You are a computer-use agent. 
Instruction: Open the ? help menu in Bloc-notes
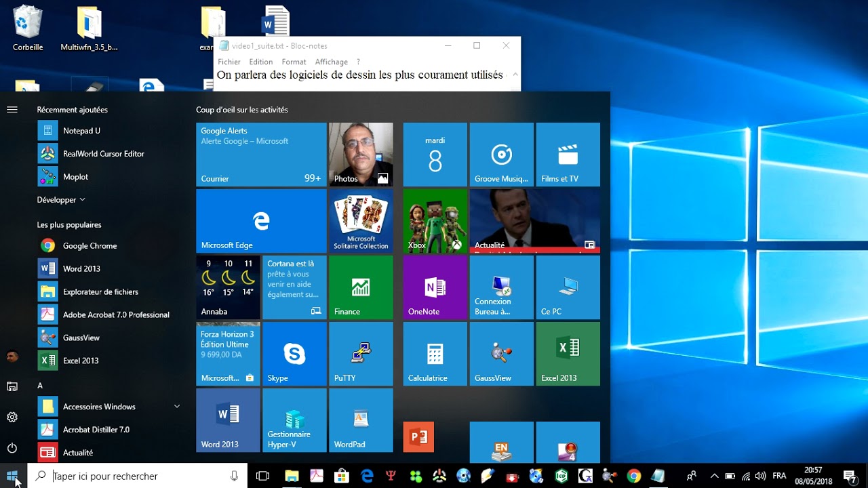pyautogui.click(x=358, y=62)
